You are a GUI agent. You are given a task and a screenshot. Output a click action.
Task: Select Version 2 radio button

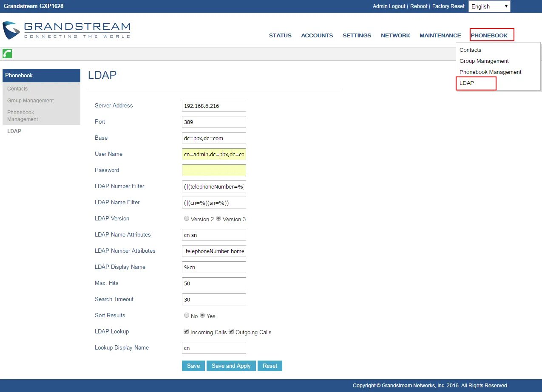187,219
